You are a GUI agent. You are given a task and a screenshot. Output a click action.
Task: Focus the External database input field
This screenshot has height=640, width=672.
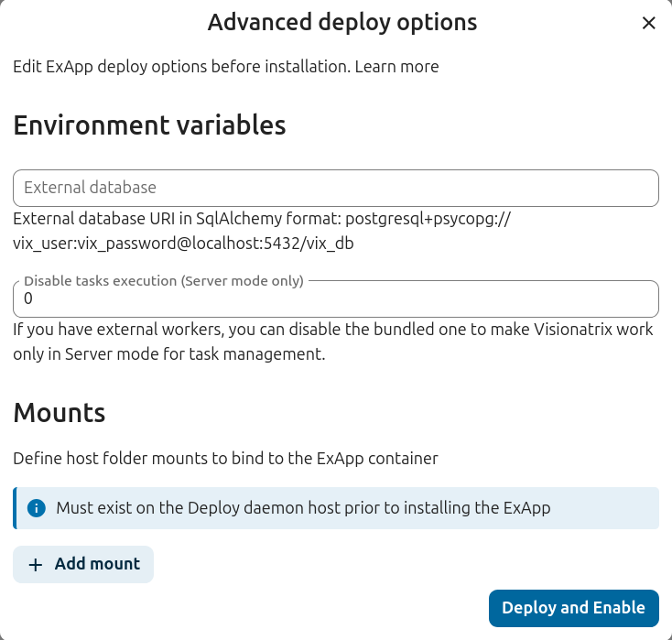point(335,188)
